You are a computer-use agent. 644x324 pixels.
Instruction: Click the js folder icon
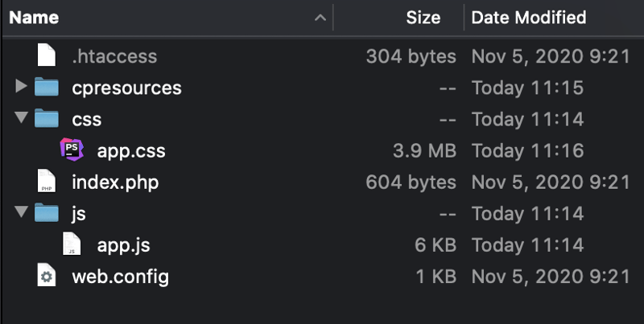tap(47, 214)
